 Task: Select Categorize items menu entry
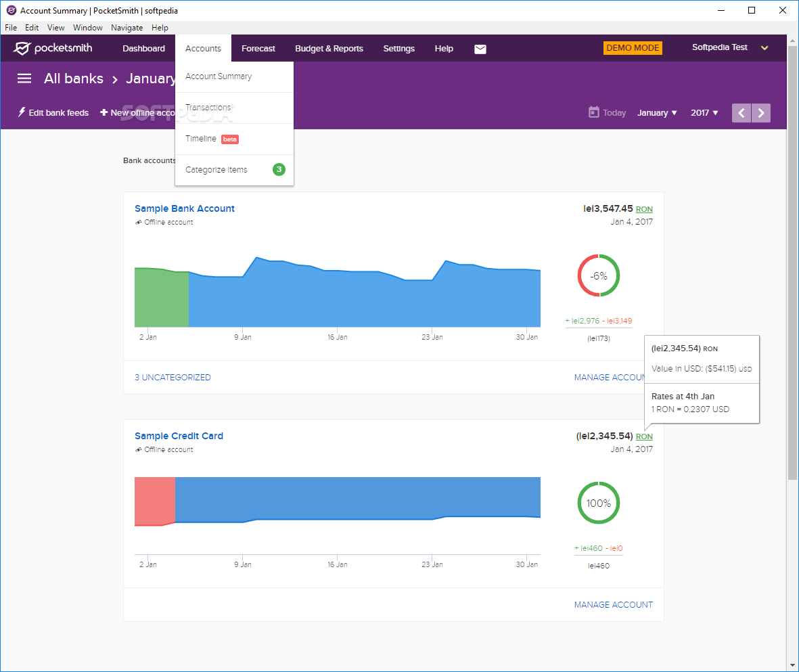pos(234,170)
